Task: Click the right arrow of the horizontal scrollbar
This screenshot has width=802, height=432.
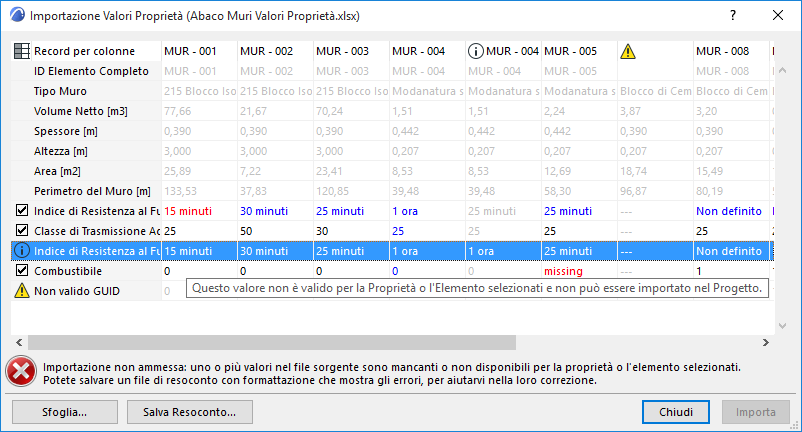Action: coord(766,343)
